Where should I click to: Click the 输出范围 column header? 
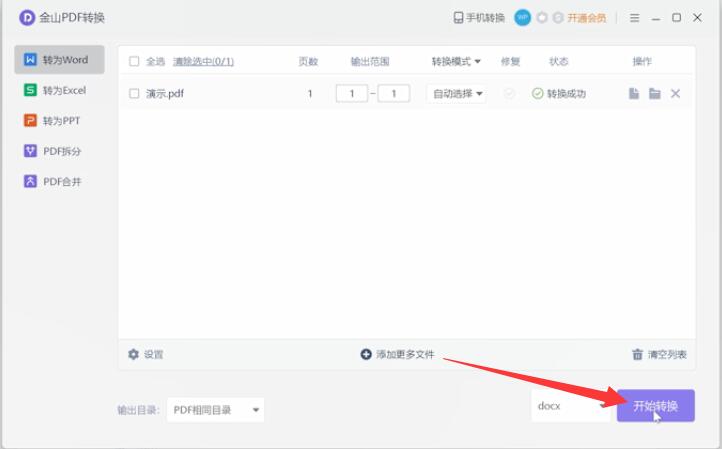pos(370,61)
